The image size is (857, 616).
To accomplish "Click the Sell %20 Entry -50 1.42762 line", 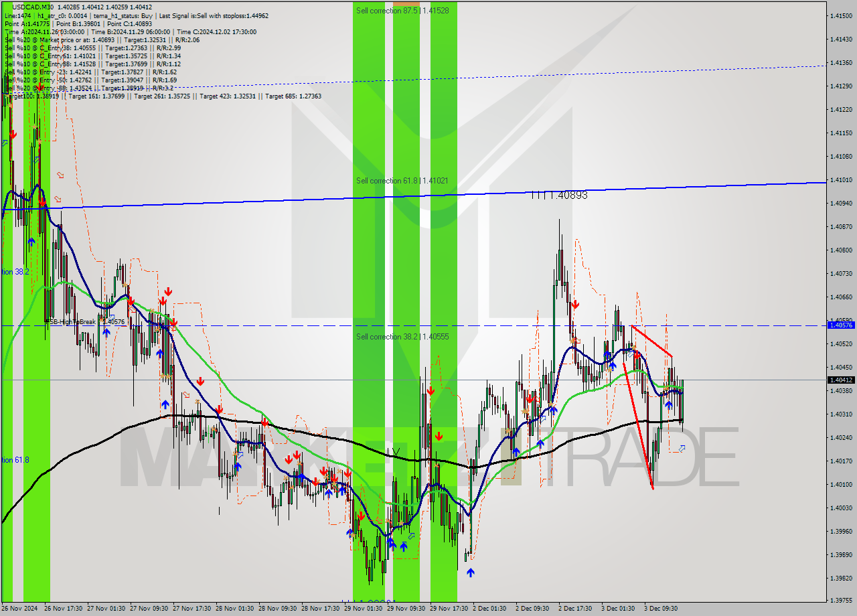I will pos(90,79).
